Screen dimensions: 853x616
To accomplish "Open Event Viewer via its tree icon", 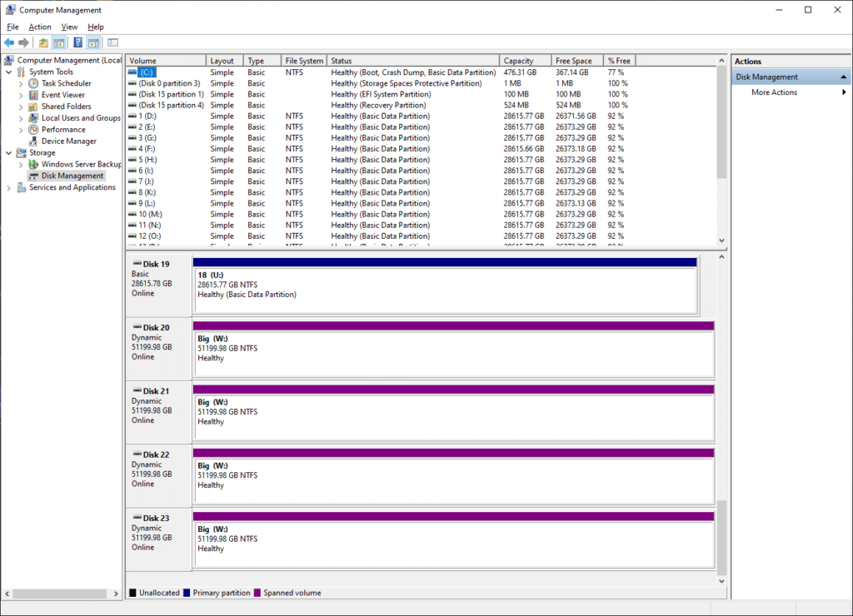I will click(33, 95).
